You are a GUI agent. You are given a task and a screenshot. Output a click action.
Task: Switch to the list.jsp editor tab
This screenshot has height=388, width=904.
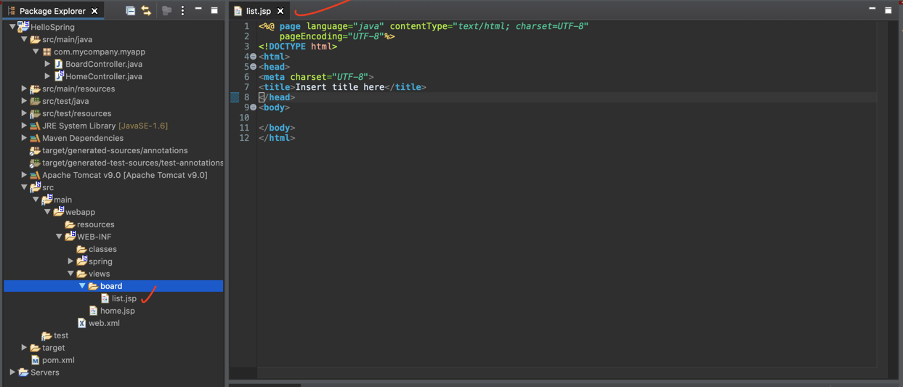coord(258,11)
